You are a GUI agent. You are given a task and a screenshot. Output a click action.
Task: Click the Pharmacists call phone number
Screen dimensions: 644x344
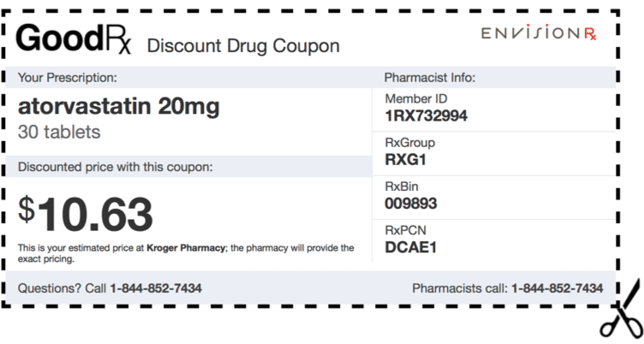[x=557, y=288]
